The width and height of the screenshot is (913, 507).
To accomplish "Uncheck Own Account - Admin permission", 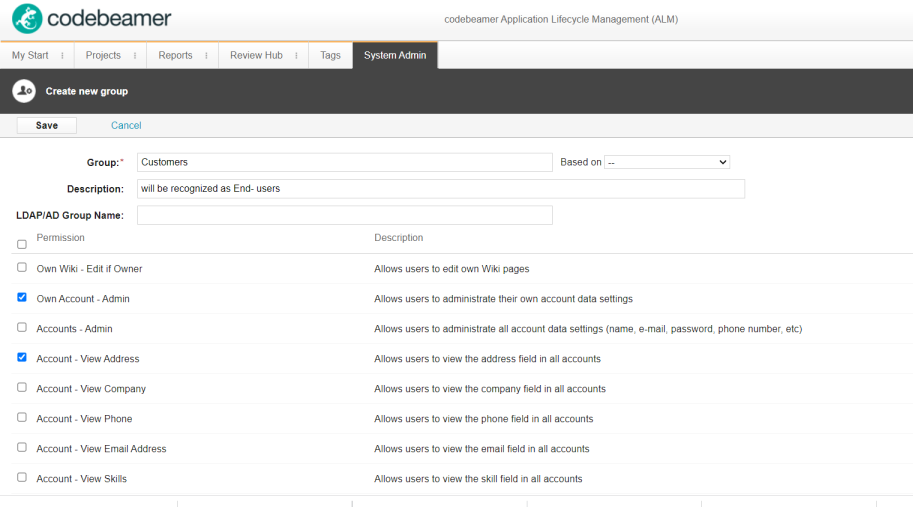I will 22,298.
